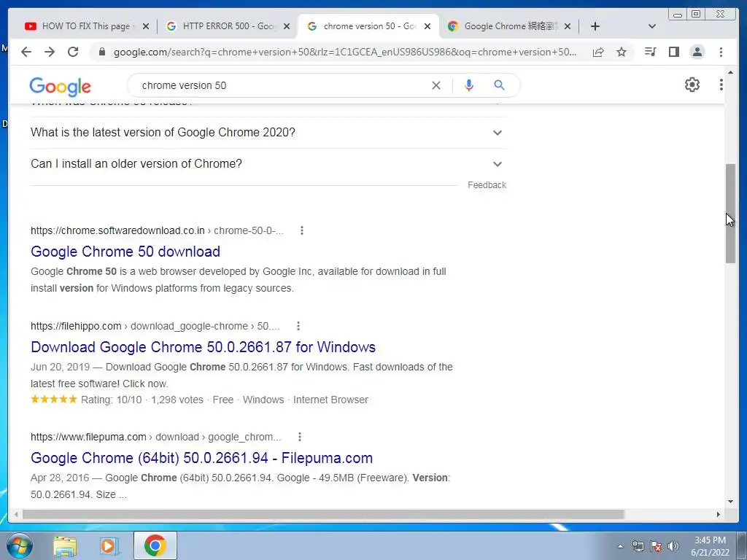747x560 pixels.
Task: Click the browser address bar URL
Action: 345,52
